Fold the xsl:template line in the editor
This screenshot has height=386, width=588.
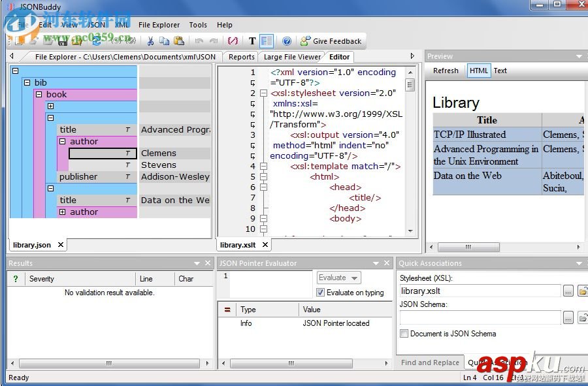(x=264, y=166)
